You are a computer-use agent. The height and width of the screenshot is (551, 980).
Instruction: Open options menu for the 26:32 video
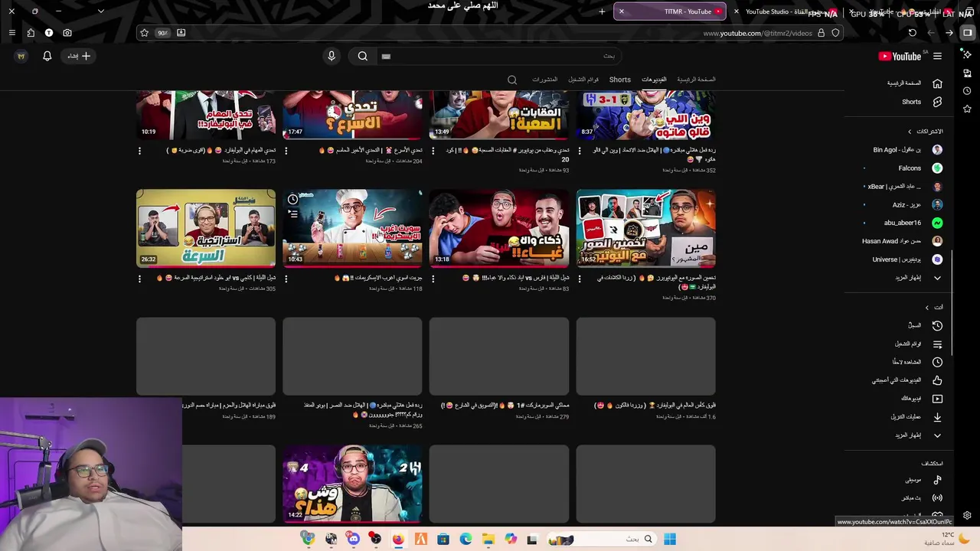click(139, 279)
